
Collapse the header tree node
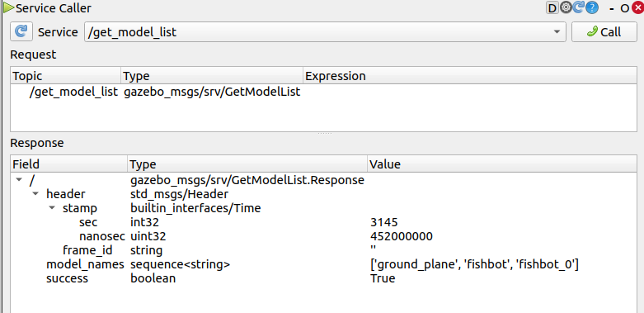click(35, 194)
